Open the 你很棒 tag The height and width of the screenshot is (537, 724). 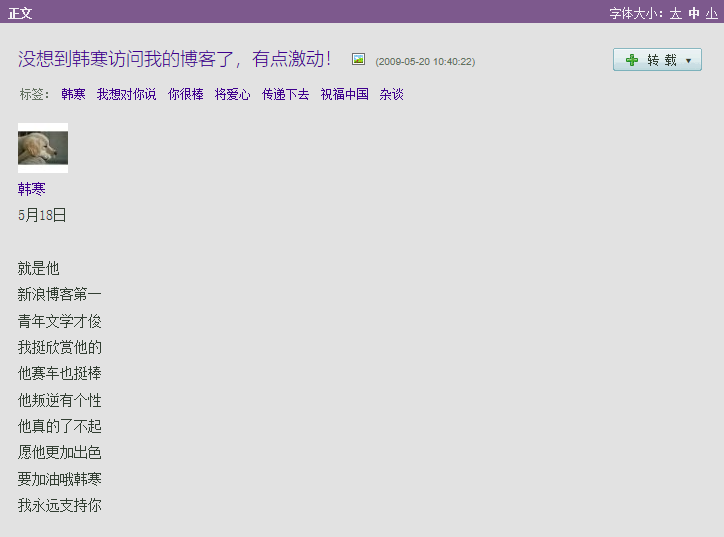tap(186, 95)
